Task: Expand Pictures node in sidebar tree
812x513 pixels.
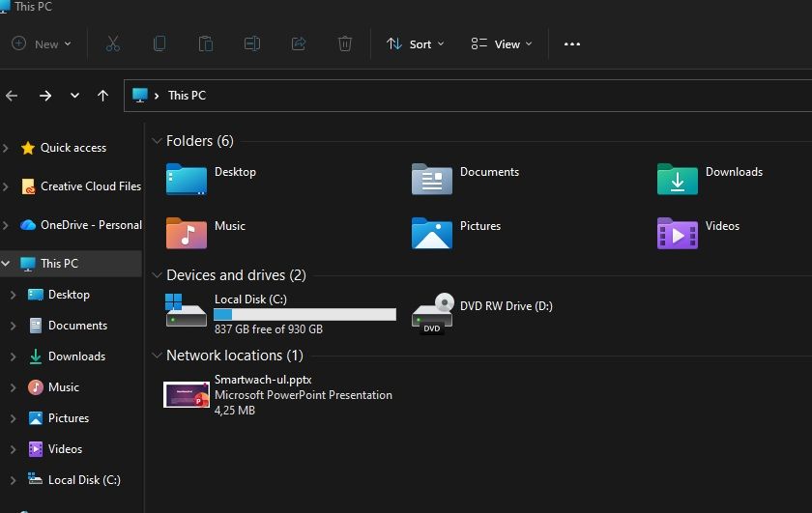Action: click(13, 418)
